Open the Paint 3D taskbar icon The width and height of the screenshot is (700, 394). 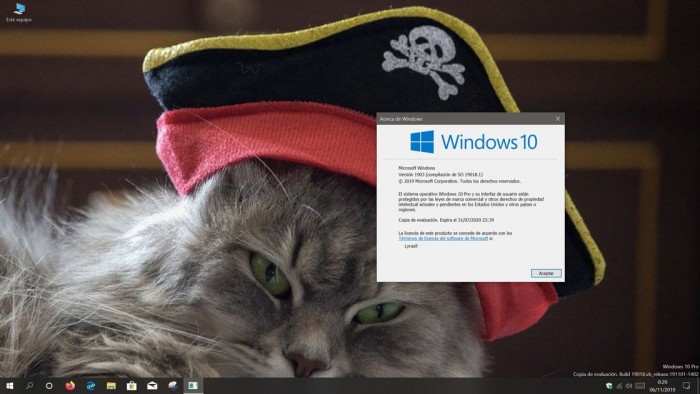tap(173, 386)
